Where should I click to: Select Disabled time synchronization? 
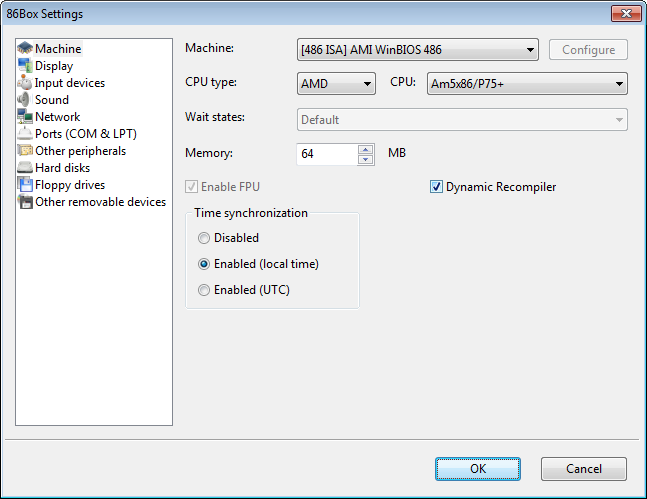pos(204,238)
